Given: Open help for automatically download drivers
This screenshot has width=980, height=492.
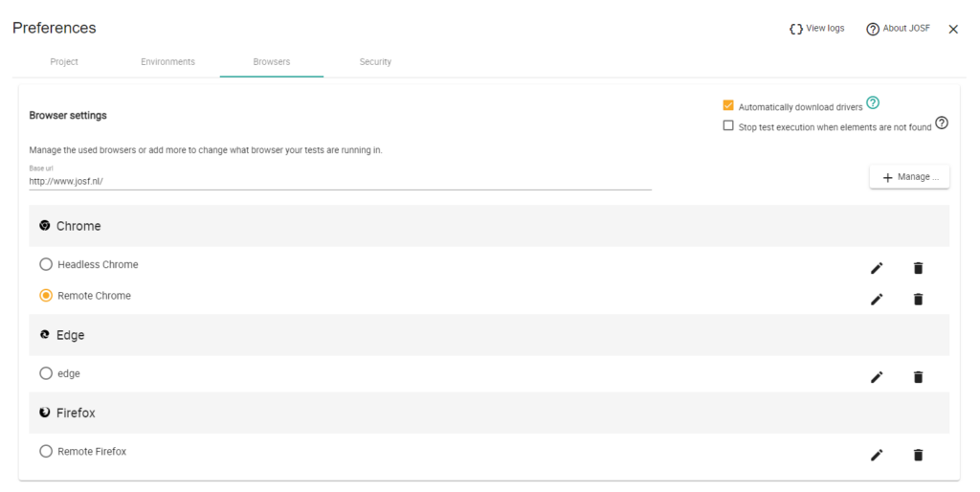Looking at the screenshot, I should pos(873,103).
